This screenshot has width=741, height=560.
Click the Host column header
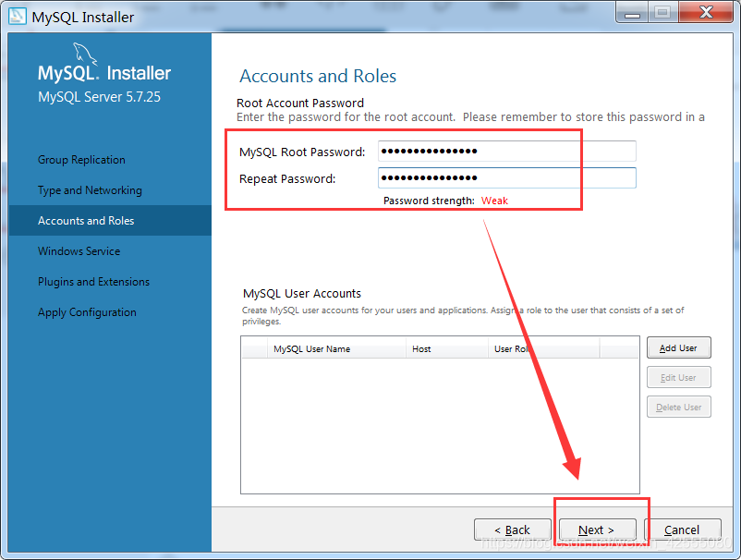446,348
